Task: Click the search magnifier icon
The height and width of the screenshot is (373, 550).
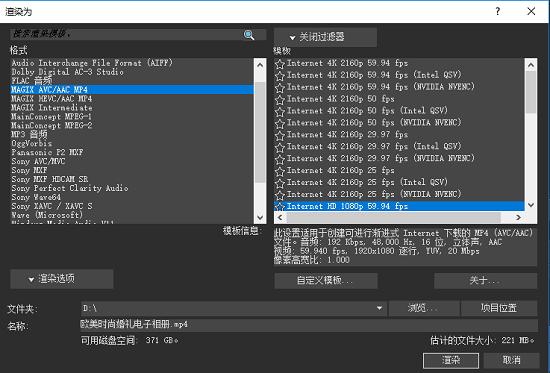Action: click(x=249, y=34)
